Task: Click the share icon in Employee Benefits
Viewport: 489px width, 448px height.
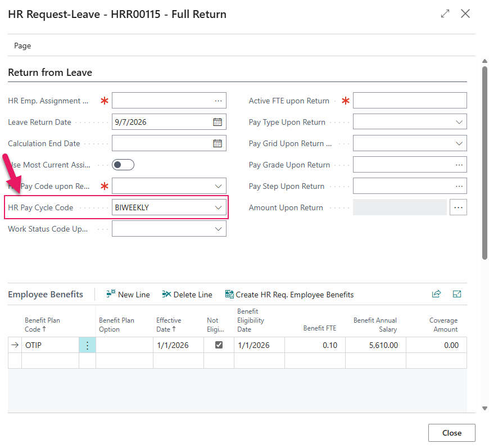Action: click(436, 294)
